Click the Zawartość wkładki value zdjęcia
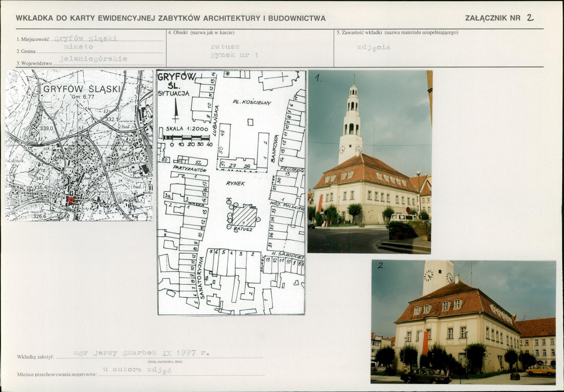This screenshot has width=564, height=392. click(x=373, y=47)
